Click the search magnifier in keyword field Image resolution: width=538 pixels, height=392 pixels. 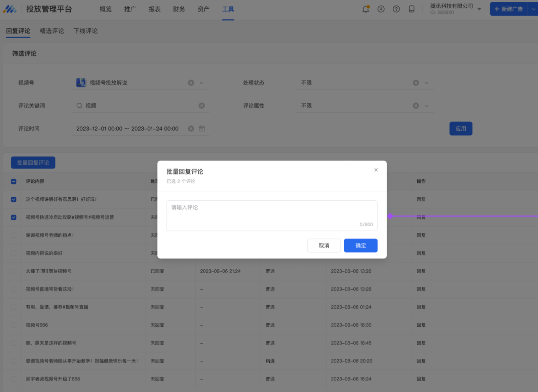pos(79,106)
